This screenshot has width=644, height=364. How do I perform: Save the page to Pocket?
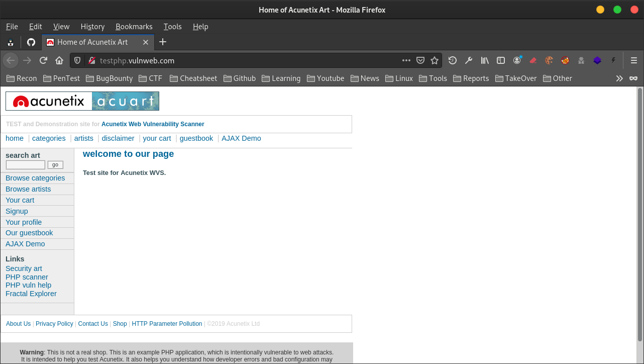[420, 60]
